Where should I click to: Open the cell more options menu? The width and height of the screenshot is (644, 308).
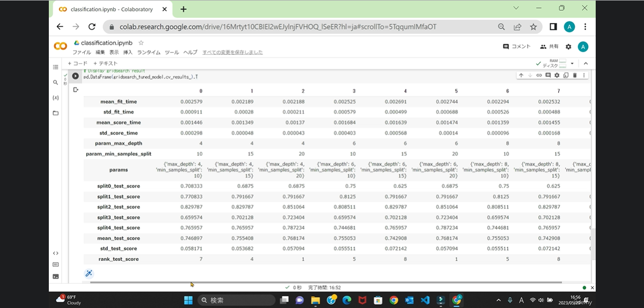[584, 75]
